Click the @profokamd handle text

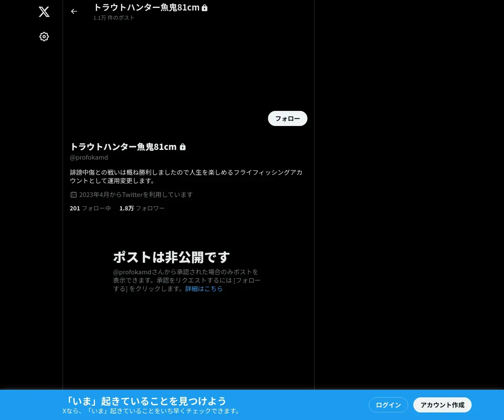pos(89,157)
